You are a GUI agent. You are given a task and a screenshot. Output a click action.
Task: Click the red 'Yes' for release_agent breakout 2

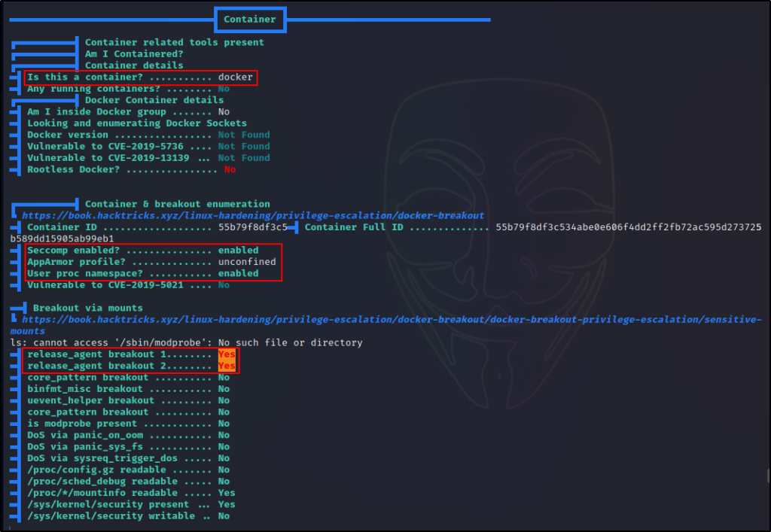point(227,366)
